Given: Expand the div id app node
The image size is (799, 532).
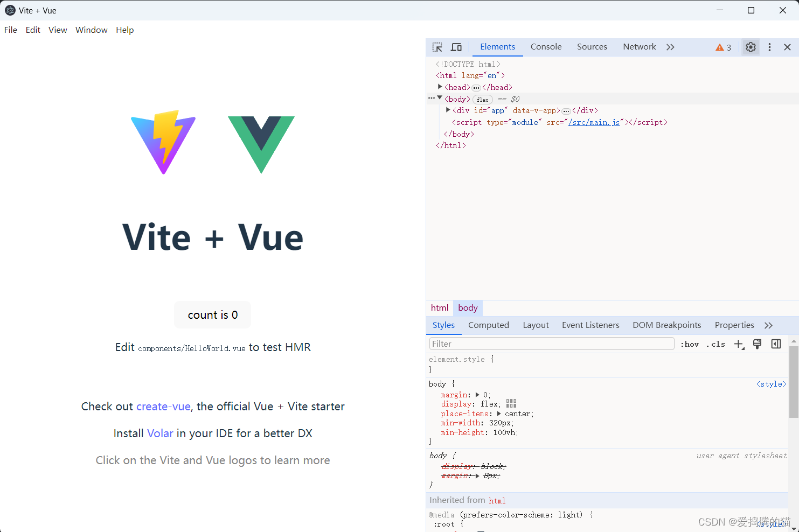Looking at the screenshot, I should click(x=448, y=110).
